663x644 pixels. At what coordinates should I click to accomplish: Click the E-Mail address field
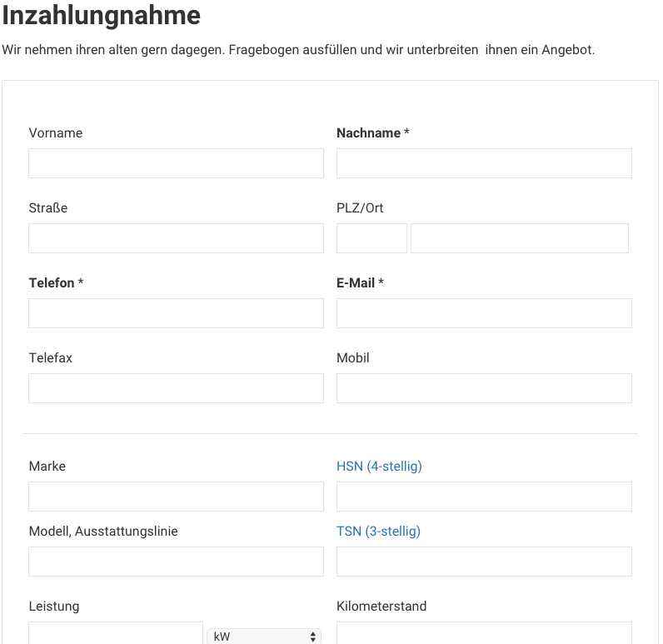[484, 313]
